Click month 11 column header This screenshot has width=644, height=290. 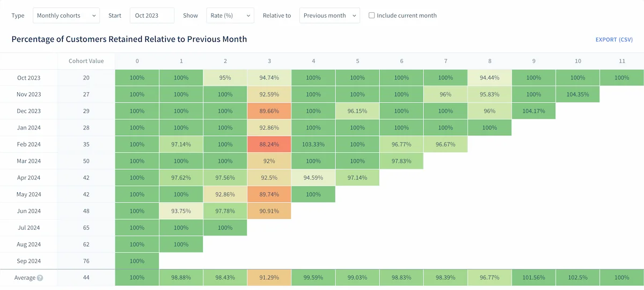pyautogui.click(x=621, y=61)
